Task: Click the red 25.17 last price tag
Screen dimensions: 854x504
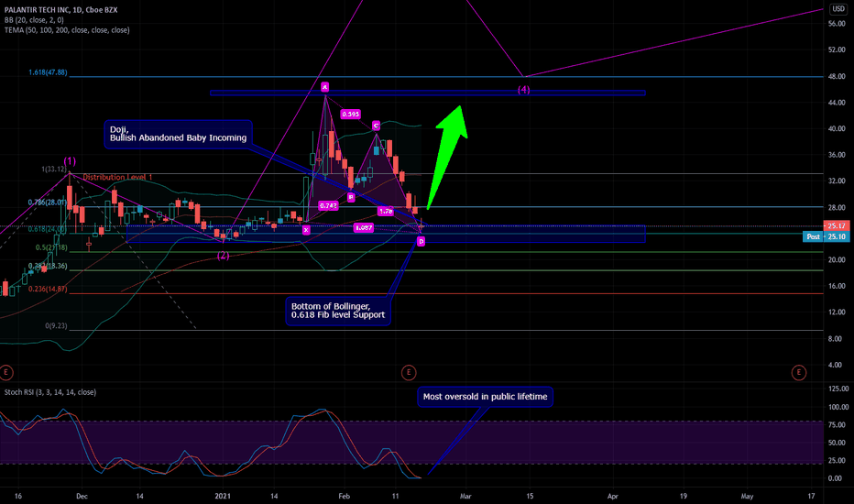Action: tap(837, 225)
